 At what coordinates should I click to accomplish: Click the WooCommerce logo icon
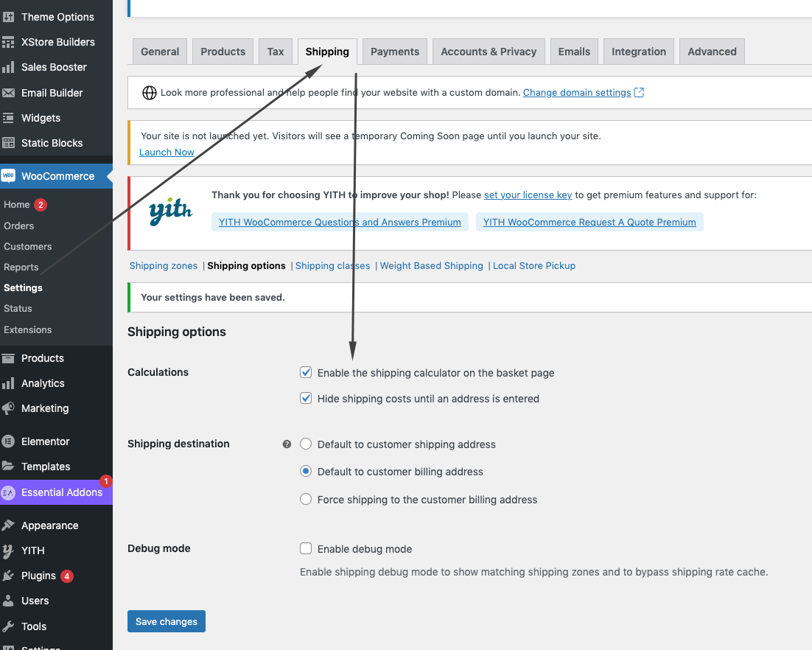tap(8, 176)
